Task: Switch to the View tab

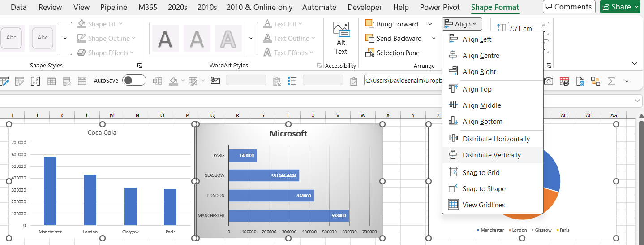Action: coord(82,7)
